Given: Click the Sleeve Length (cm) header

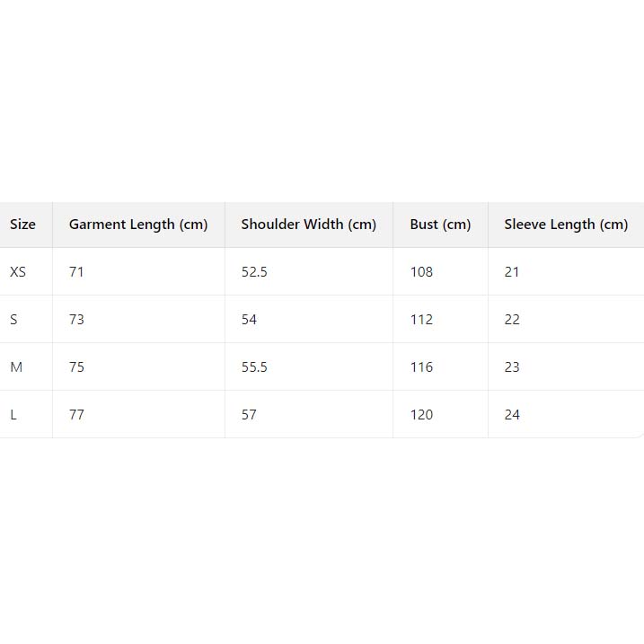Looking at the screenshot, I should click(566, 225).
